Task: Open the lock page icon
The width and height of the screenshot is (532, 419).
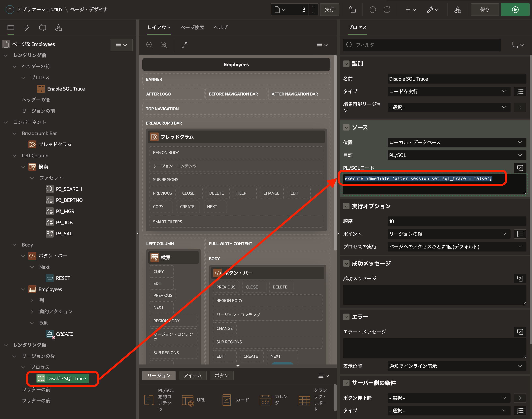Action: [x=352, y=10]
